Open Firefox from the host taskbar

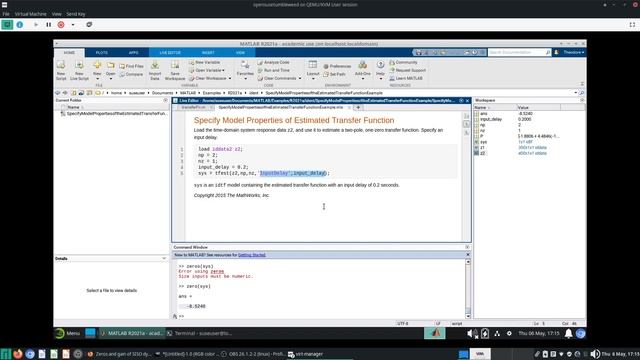point(18,354)
